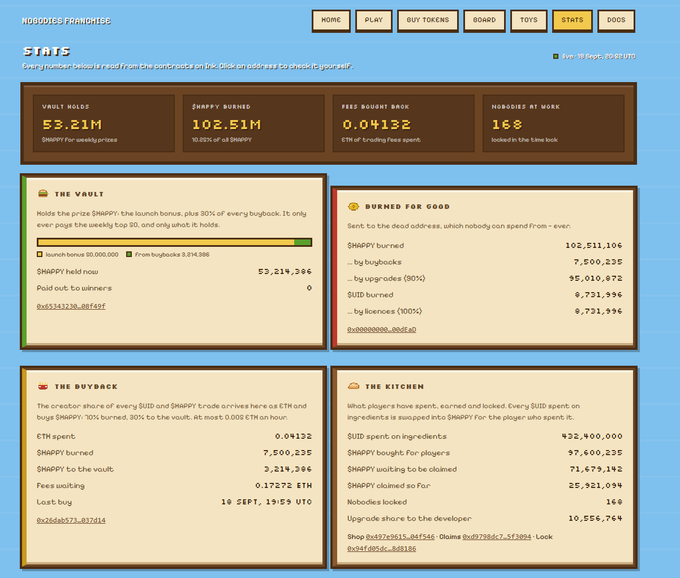The width and height of the screenshot is (680, 578).
Task: Click the yellow launch bonus legend swatch
Action: tap(39, 255)
